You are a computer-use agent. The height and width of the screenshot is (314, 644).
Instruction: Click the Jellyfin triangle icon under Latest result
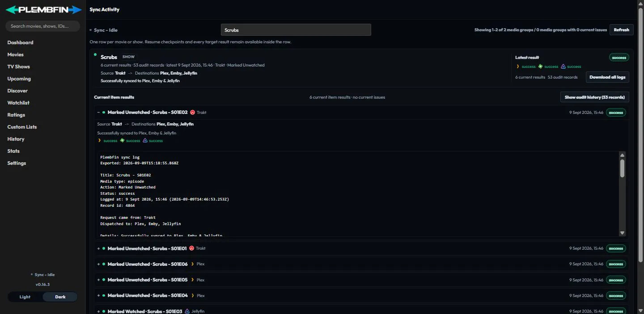[x=563, y=67]
